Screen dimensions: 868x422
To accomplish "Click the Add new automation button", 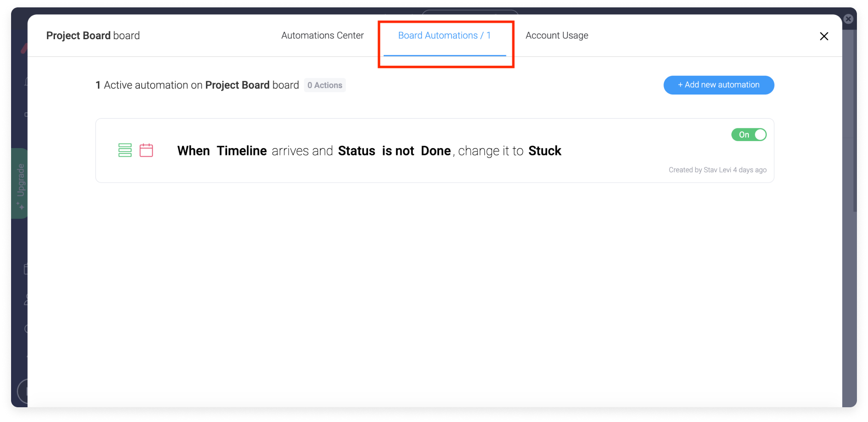I will click(x=719, y=85).
